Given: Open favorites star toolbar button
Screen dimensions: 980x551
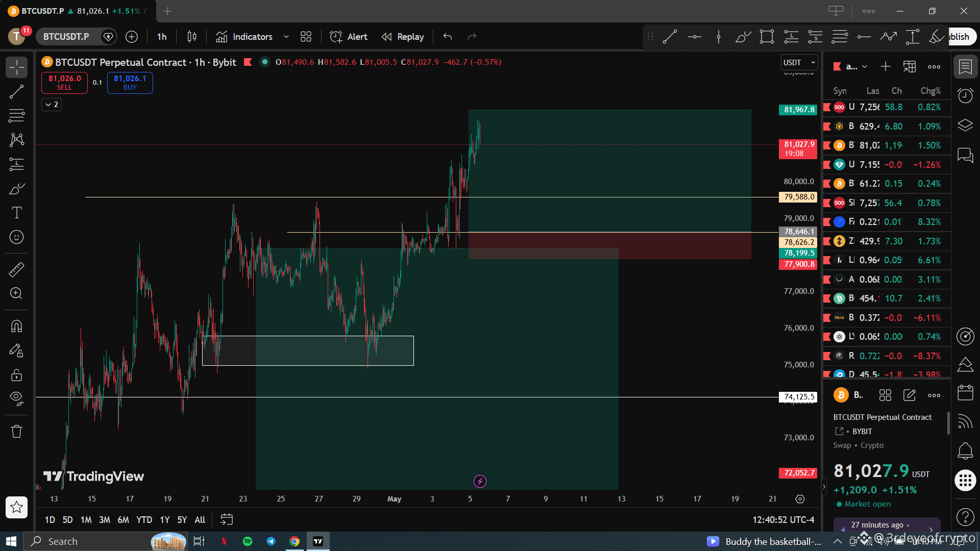Looking at the screenshot, I should click(x=16, y=507).
